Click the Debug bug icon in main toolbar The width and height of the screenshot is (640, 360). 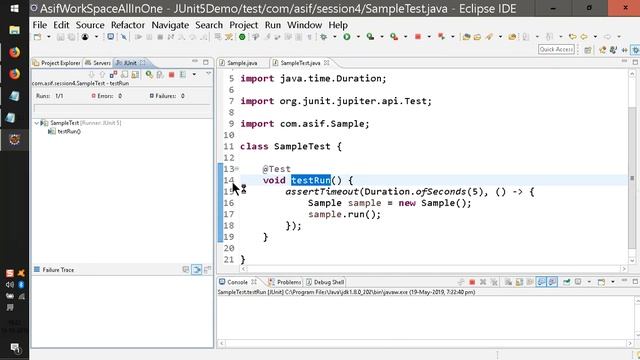(x=324, y=37)
